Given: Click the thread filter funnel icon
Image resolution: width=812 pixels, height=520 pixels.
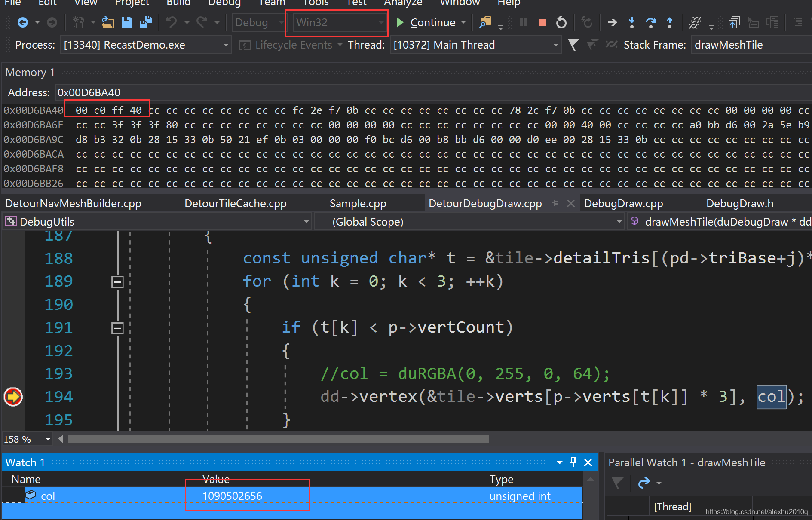Looking at the screenshot, I should (573, 45).
